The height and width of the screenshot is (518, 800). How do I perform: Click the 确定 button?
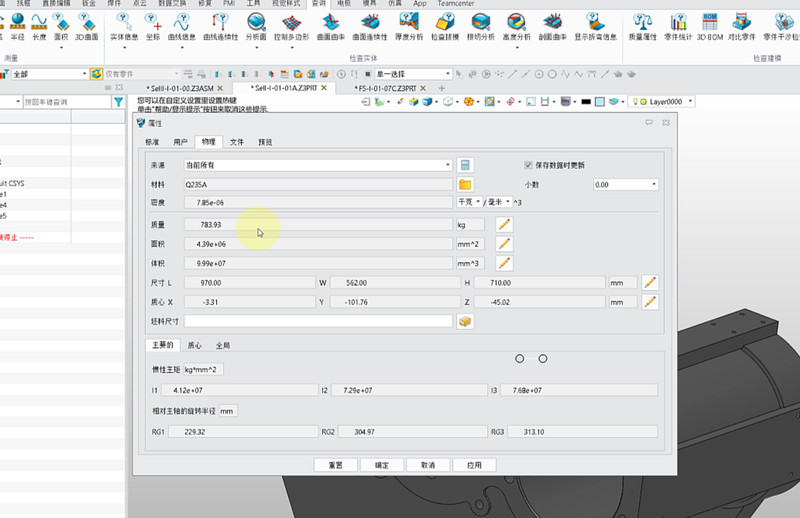click(x=381, y=465)
